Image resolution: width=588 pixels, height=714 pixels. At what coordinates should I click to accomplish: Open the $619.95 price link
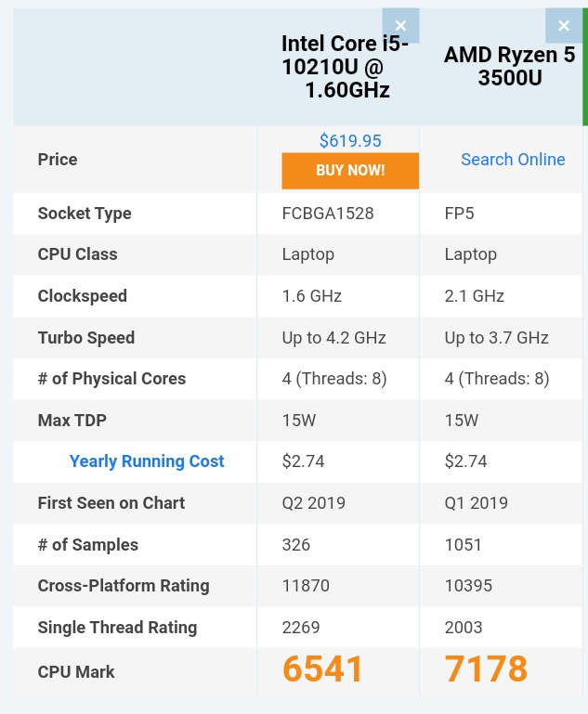pos(350,141)
